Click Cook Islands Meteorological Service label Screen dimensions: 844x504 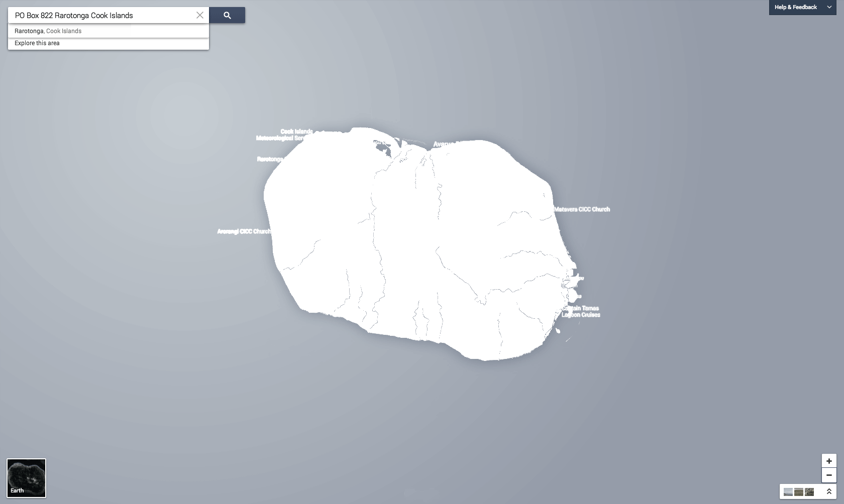tap(285, 135)
